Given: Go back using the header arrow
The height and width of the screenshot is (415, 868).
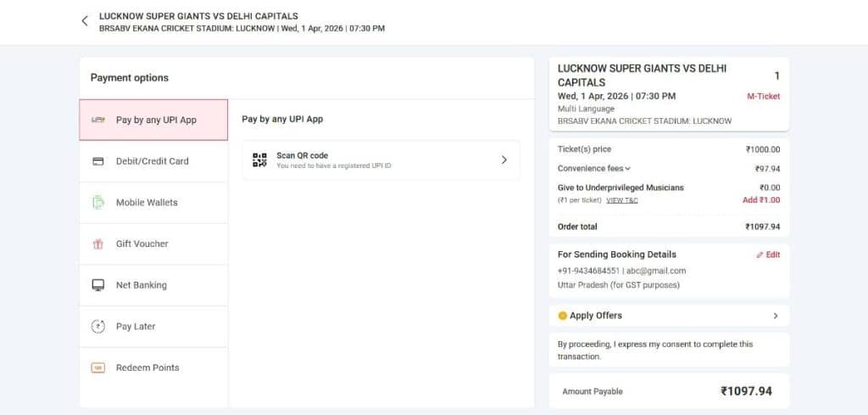Looking at the screenshot, I should [x=85, y=21].
